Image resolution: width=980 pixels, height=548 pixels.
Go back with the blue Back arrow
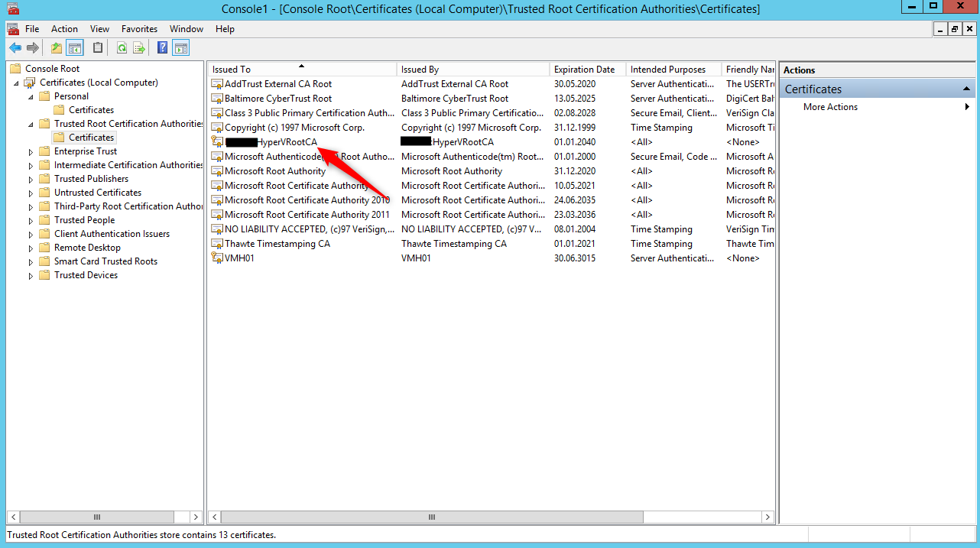coord(15,48)
